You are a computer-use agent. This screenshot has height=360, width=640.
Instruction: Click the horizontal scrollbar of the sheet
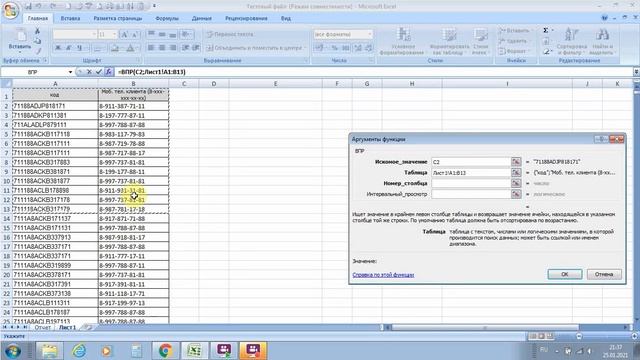pyautogui.click(x=486, y=327)
